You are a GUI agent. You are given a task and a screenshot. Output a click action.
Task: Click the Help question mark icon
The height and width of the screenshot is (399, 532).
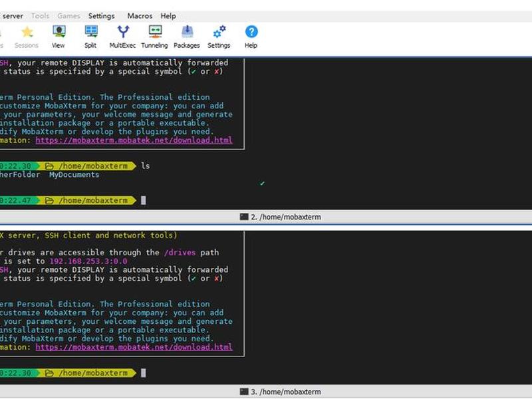pos(251,31)
